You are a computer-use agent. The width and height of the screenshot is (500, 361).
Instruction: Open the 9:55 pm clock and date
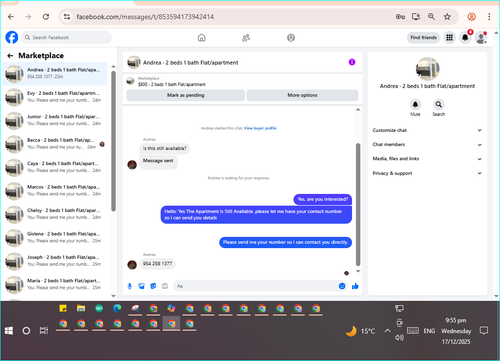[x=456, y=331]
